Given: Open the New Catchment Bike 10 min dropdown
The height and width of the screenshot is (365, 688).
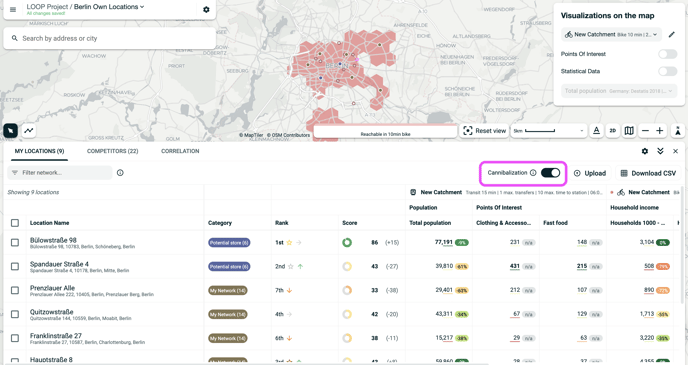Looking at the screenshot, I should click(611, 34).
